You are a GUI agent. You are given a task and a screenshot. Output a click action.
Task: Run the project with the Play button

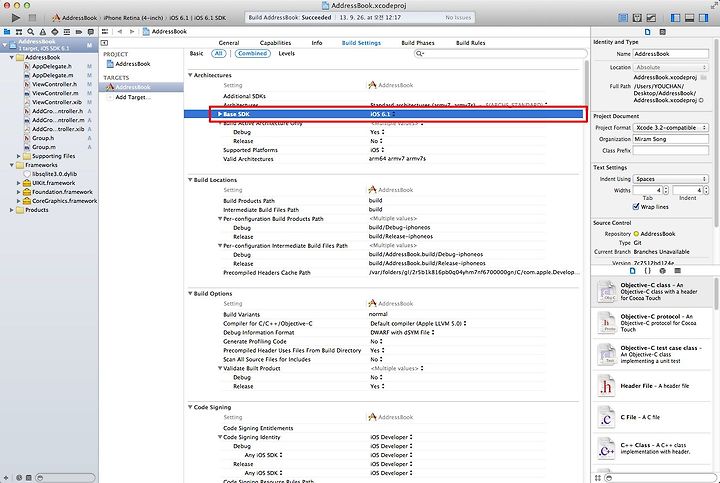point(16,17)
